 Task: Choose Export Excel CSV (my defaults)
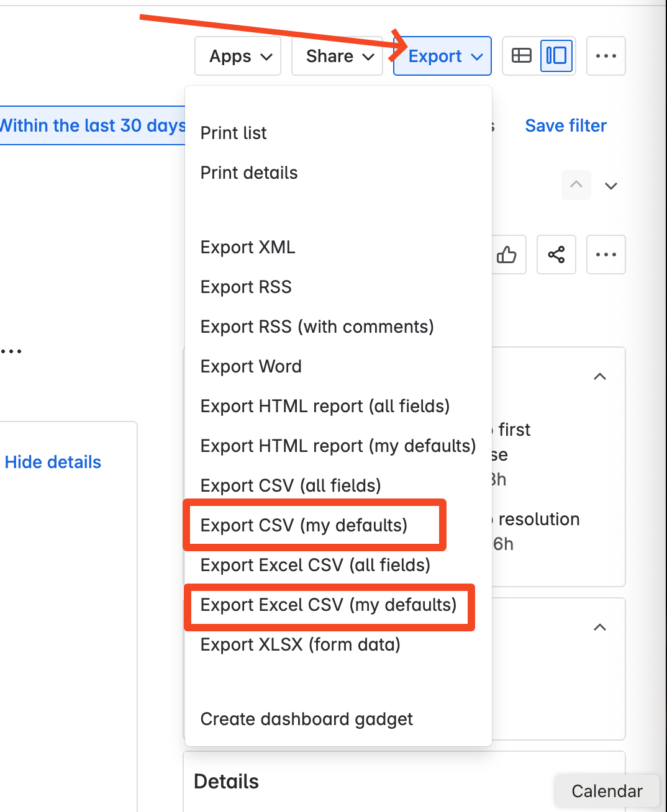pos(329,605)
